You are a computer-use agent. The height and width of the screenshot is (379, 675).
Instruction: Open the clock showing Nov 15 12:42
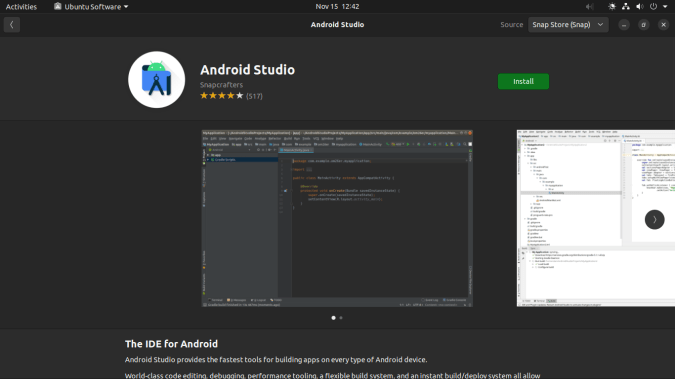[337, 6]
